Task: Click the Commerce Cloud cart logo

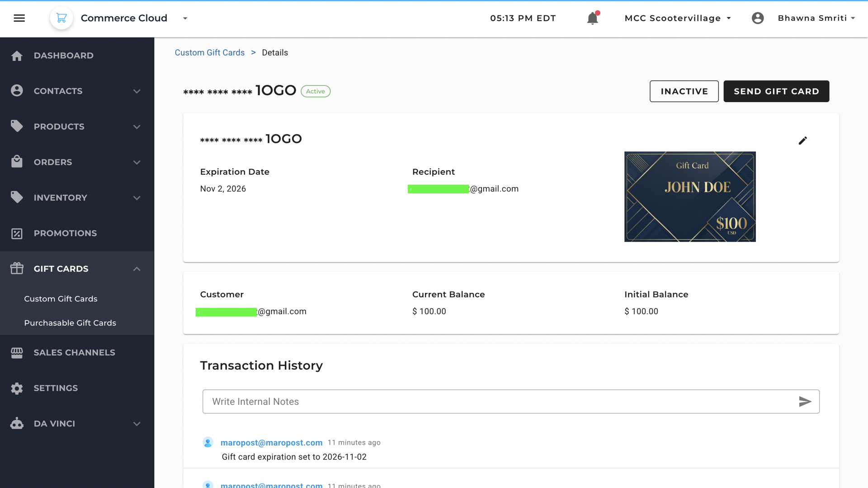Action: [61, 18]
